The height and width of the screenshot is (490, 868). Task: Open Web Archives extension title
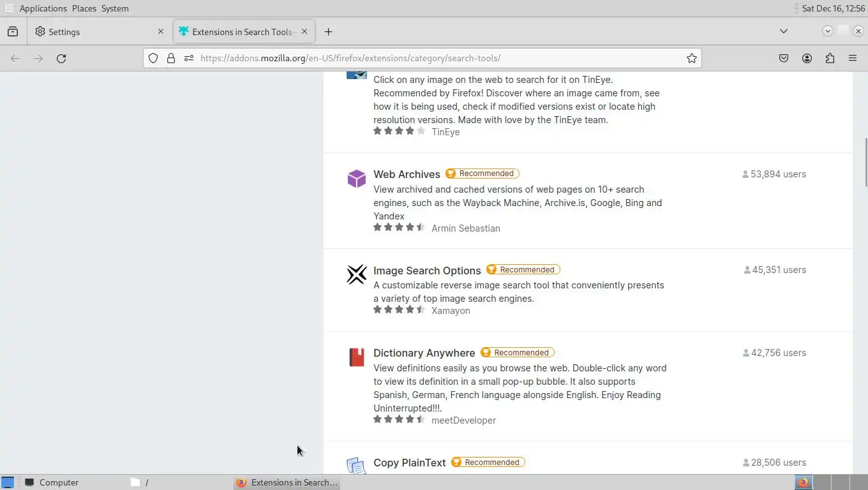click(407, 174)
